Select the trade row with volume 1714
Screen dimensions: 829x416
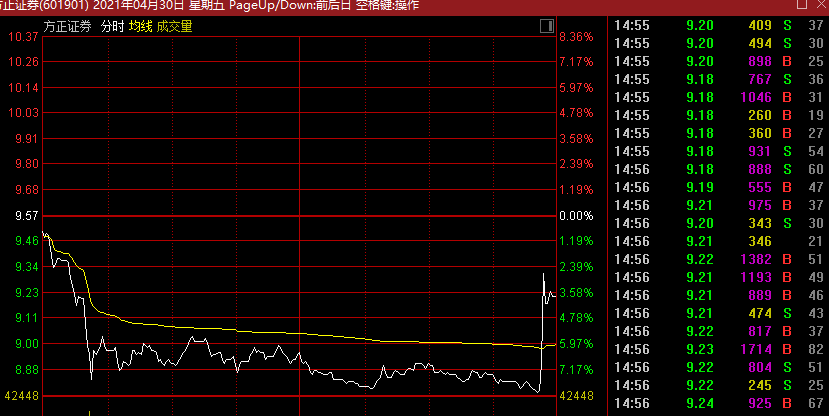pos(716,349)
